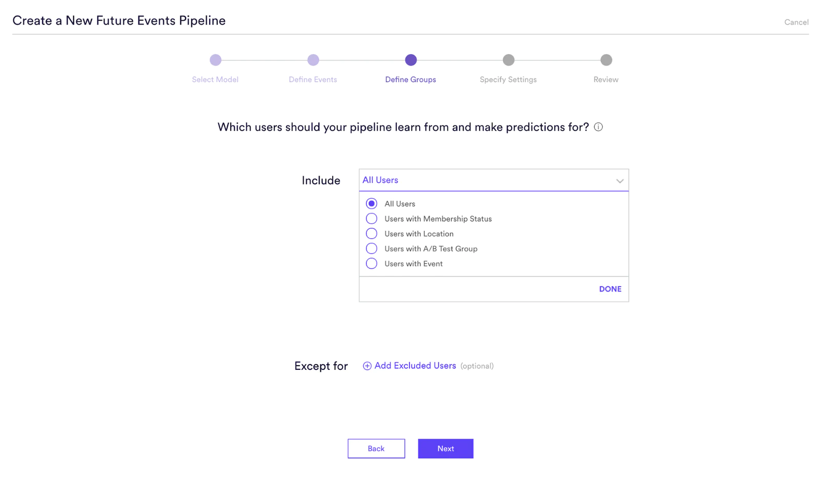Viewport: 820px width, 504px height.
Task: Click the Review step circle
Action: pos(606,60)
